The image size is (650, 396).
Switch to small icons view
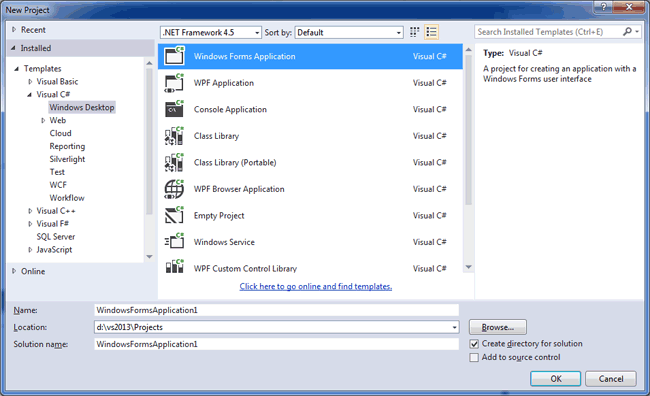[x=414, y=32]
